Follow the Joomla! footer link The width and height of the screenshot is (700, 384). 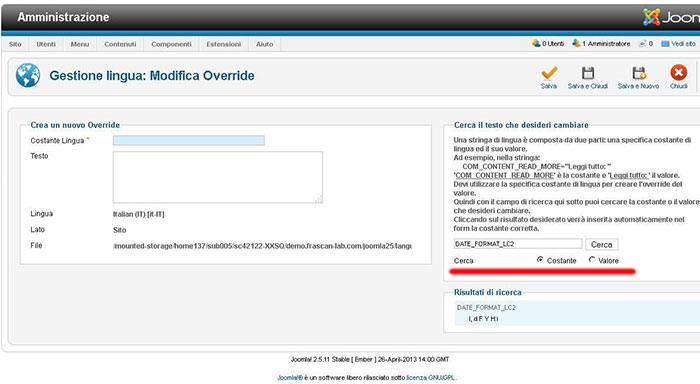[x=290, y=377]
